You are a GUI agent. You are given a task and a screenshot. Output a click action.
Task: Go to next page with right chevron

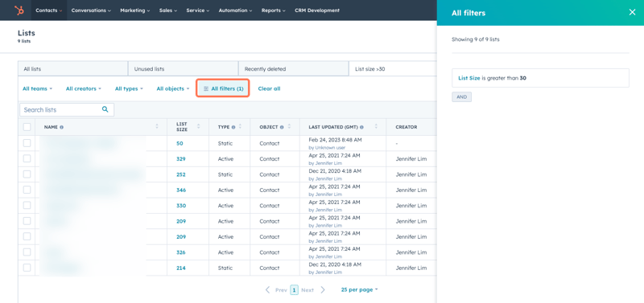click(323, 290)
